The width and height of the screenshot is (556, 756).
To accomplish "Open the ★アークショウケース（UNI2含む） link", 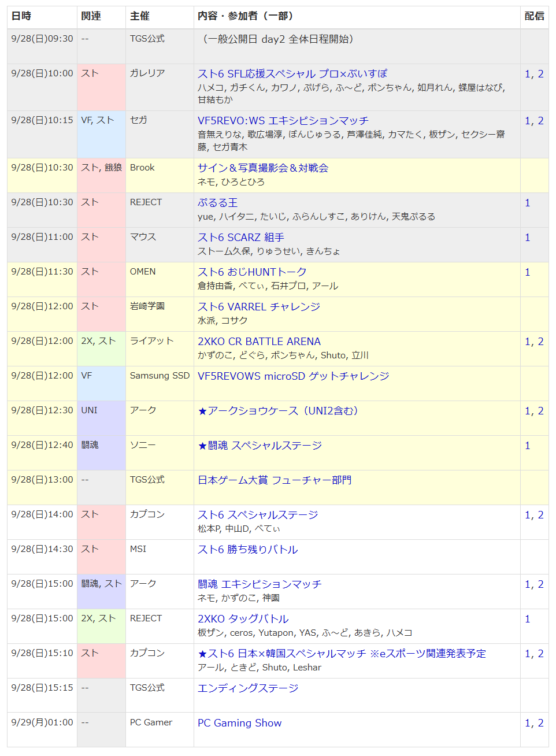I will (x=278, y=411).
